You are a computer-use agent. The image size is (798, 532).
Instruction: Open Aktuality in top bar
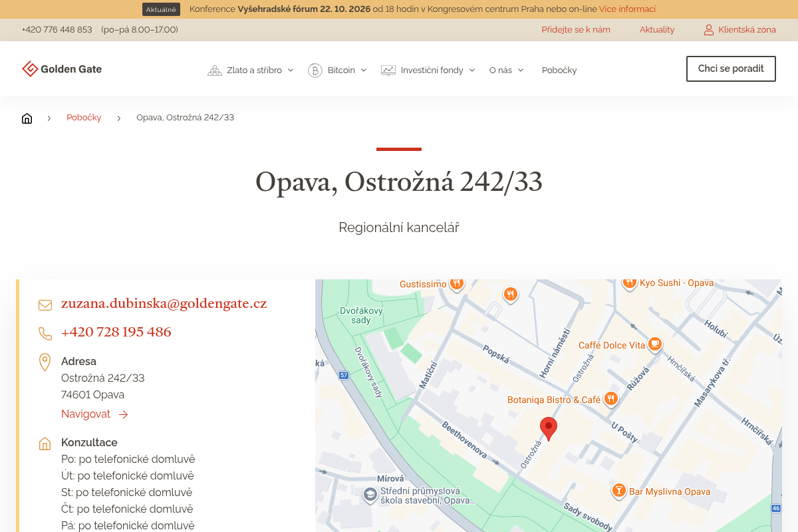(x=657, y=30)
